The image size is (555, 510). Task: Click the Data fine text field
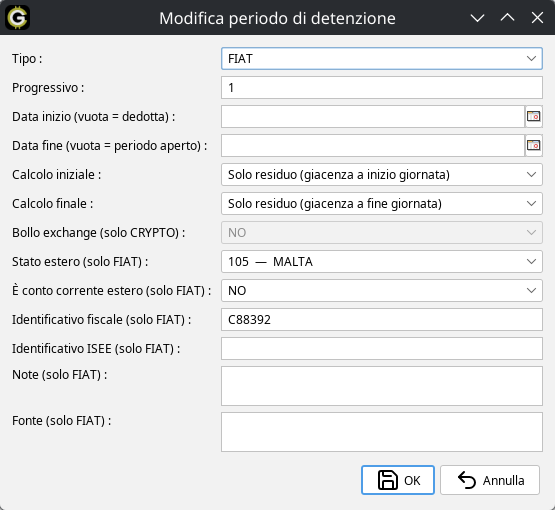(x=373, y=145)
